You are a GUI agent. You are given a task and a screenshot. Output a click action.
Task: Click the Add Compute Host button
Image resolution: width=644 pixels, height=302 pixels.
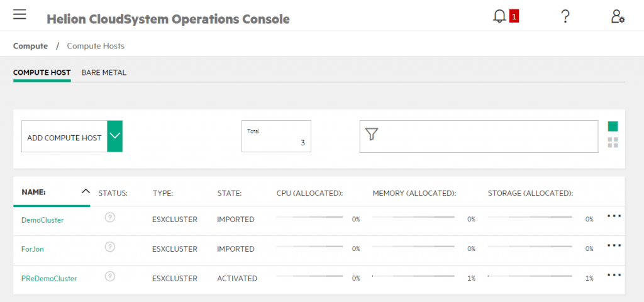pos(65,137)
